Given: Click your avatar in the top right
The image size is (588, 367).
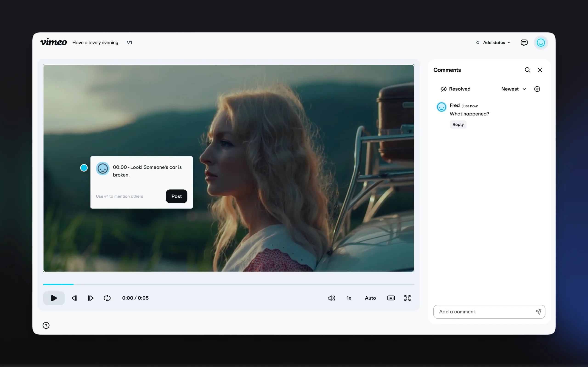Looking at the screenshot, I should coord(541,42).
